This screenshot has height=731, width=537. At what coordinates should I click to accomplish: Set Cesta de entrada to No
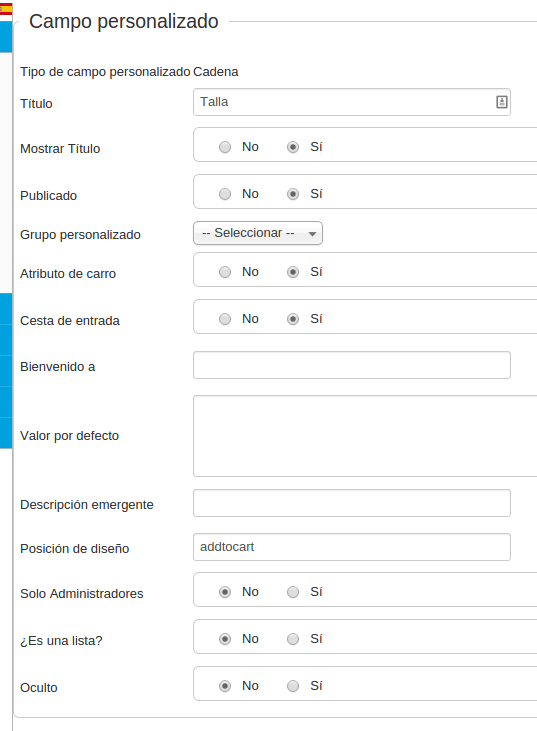pos(225,319)
